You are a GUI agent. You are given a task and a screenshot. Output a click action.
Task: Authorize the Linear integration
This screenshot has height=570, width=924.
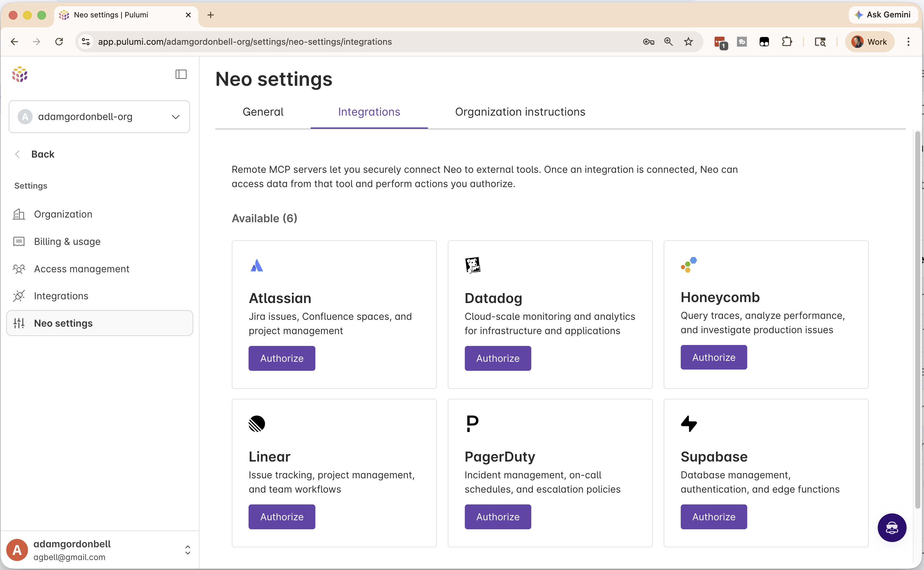pos(281,517)
